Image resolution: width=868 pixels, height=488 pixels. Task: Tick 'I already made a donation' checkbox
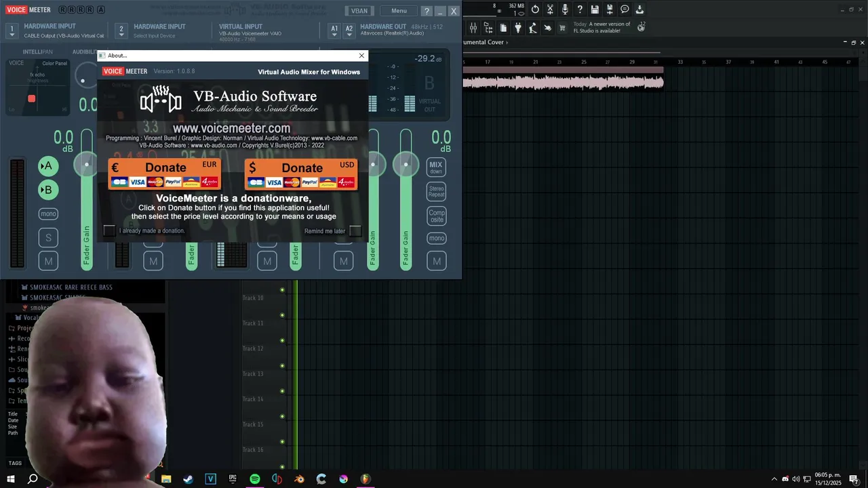(x=109, y=230)
